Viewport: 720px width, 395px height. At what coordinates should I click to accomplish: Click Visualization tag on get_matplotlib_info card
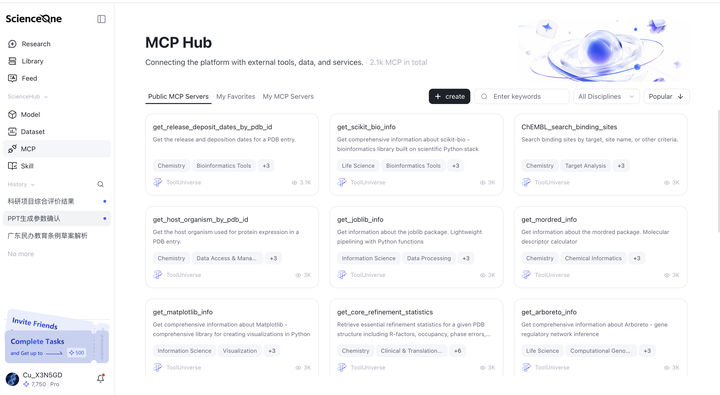pyautogui.click(x=240, y=351)
